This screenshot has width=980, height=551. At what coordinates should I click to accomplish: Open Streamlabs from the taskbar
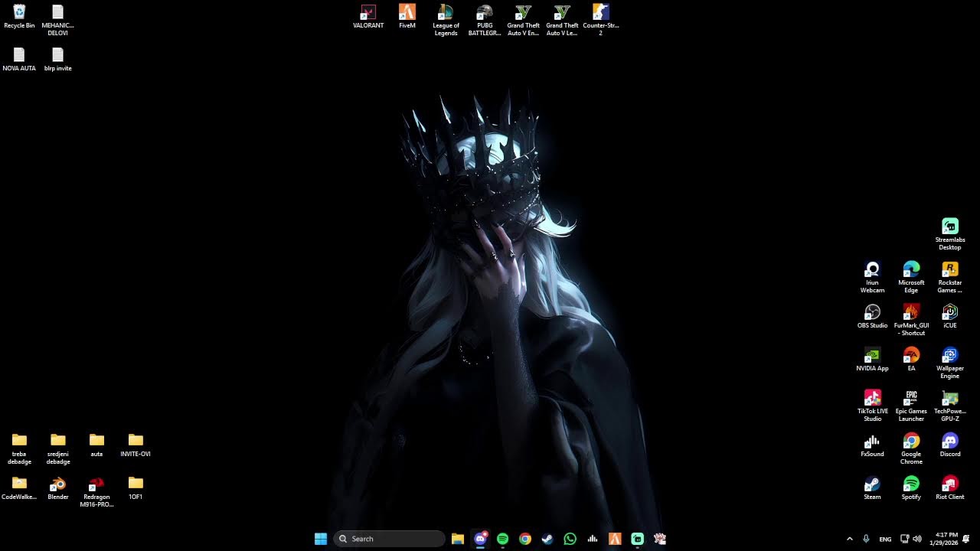coord(637,539)
